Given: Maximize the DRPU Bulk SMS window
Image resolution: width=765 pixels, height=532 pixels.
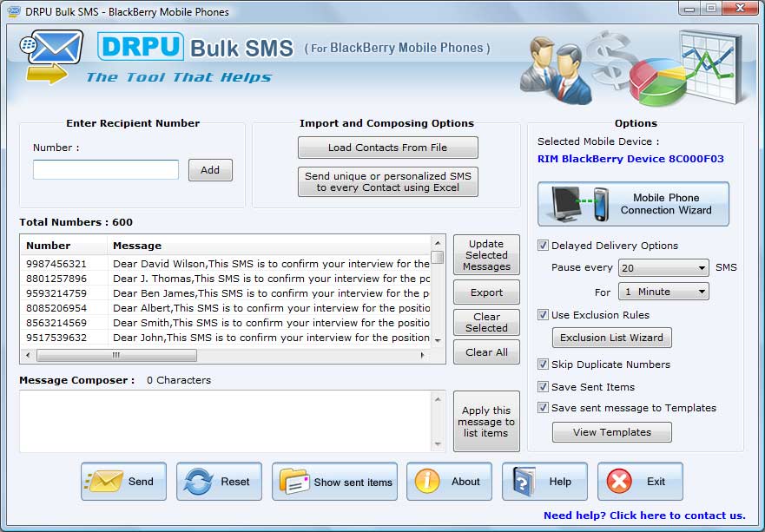Looking at the screenshot, I should coord(711,9).
